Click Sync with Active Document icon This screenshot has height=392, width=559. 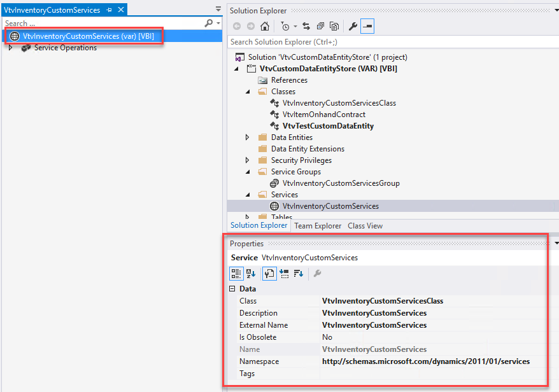point(306,26)
